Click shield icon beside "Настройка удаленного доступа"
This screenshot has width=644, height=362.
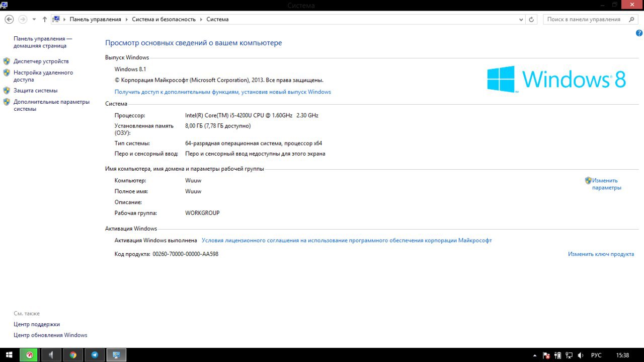[x=7, y=73]
